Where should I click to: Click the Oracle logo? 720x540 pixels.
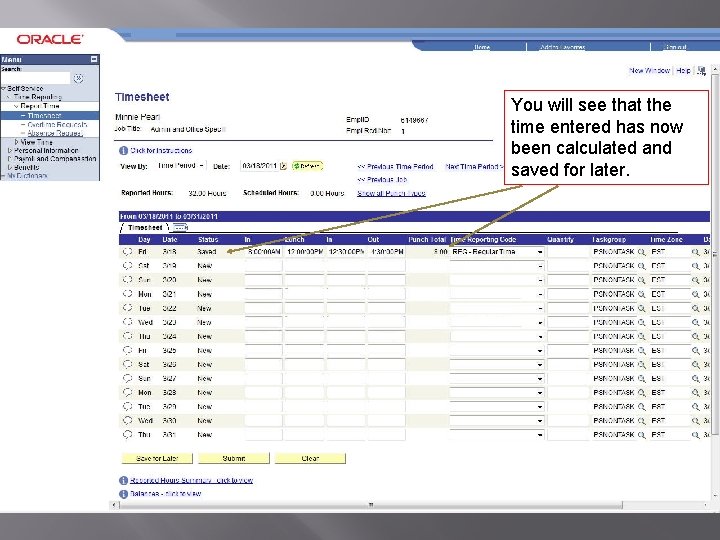tap(50, 39)
